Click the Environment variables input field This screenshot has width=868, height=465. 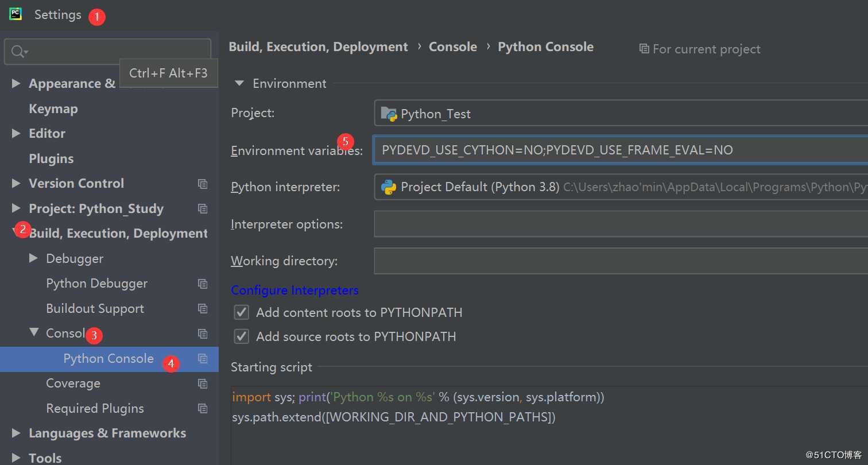point(621,150)
